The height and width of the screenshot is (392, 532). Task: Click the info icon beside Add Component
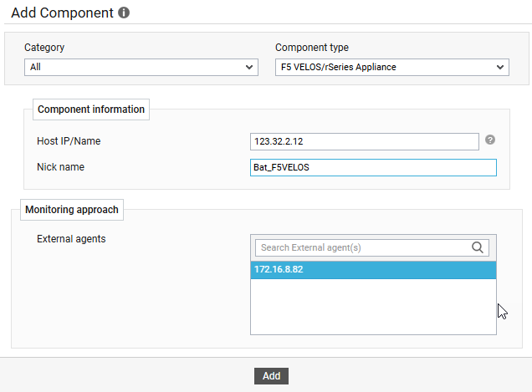point(124,14)
